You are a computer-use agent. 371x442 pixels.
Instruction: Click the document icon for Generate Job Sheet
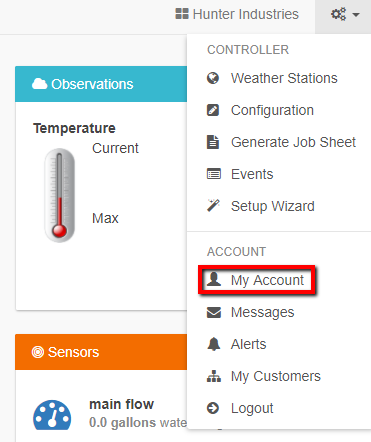pyautogui.click(x=213, y=142)
